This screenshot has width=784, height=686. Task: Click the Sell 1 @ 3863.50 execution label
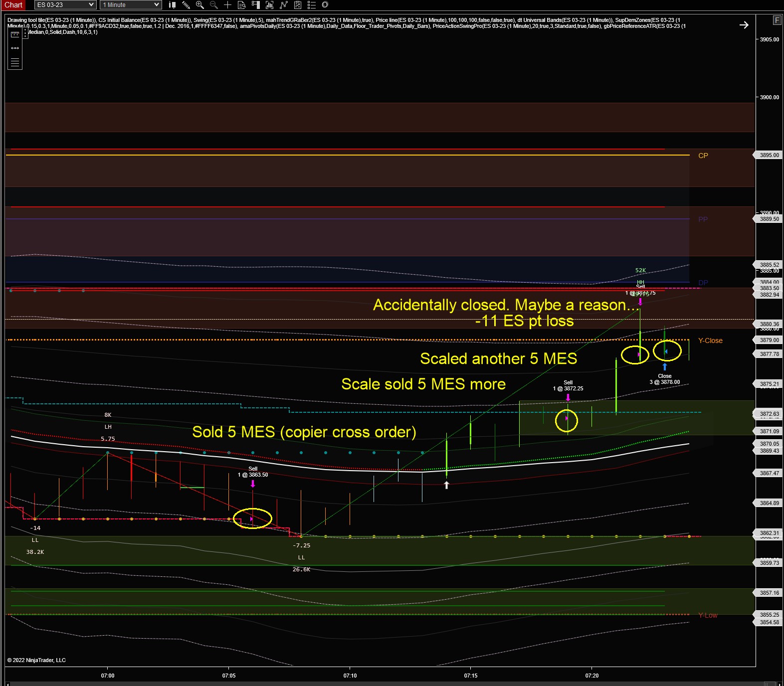(253, 472)
